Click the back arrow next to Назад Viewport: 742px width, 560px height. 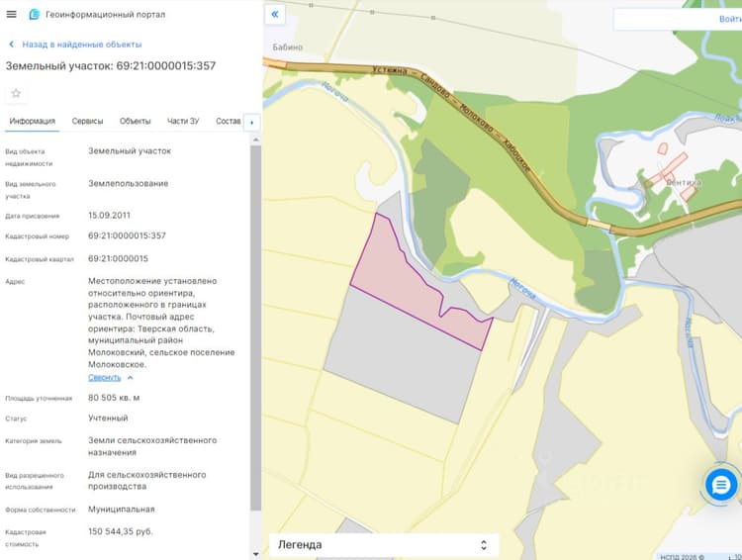[11, 44]
